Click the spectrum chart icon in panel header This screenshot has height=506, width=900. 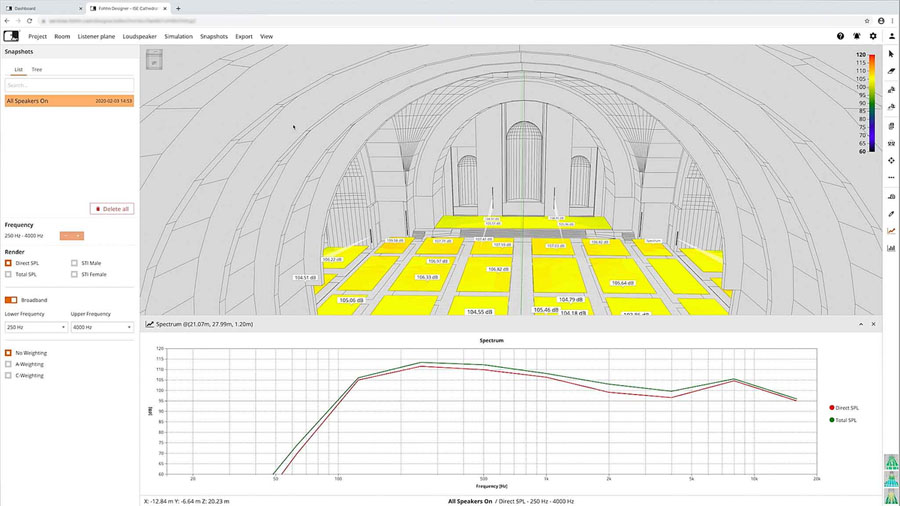pyautogui.click(x=149, y=324)
